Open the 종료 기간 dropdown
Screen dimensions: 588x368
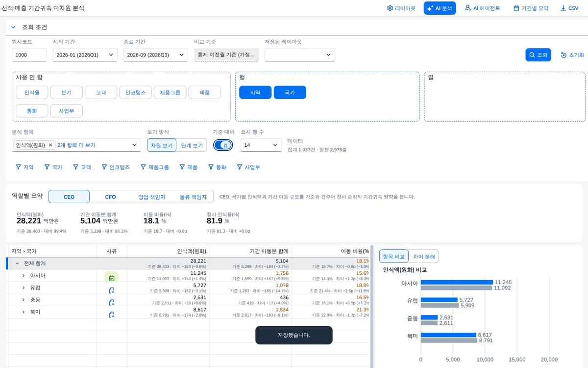156,55
